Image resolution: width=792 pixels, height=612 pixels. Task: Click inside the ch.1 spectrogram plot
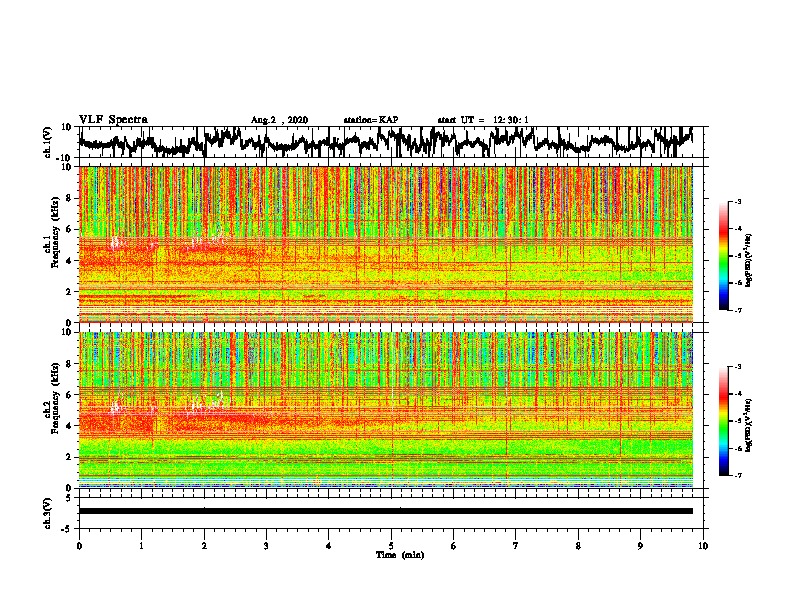pyautogui.click(x=386, y=244)
